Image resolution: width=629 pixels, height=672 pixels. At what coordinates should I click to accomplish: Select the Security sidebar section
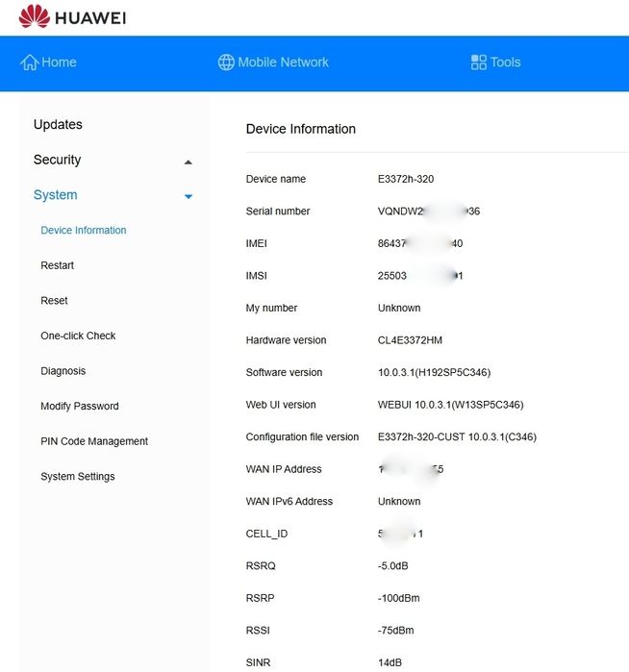click(57, 160)
